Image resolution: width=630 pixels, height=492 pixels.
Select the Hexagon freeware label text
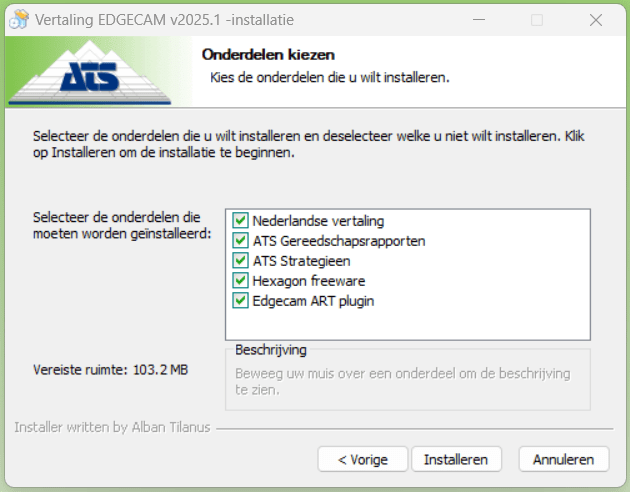click(309, 281)
